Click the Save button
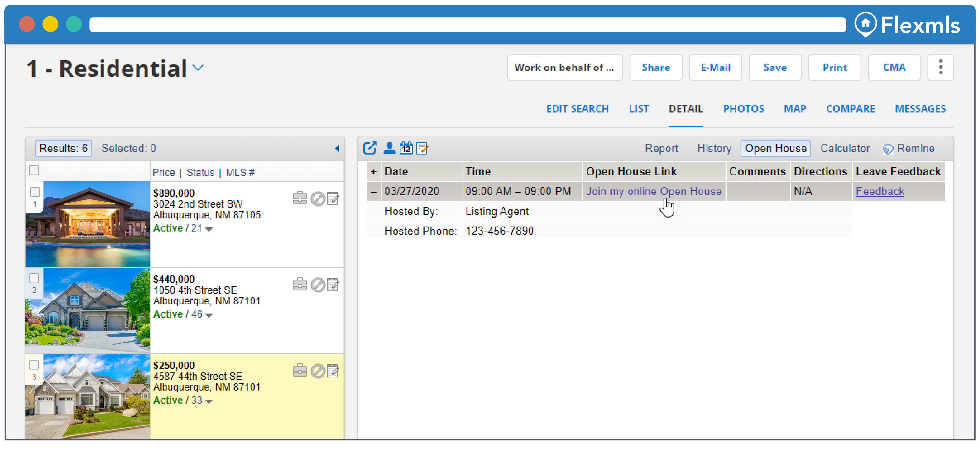980x451 pixels. point(775,68)
